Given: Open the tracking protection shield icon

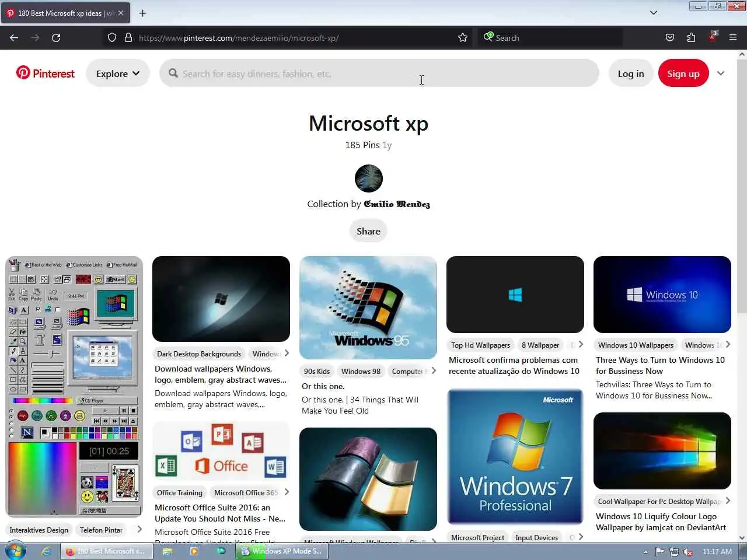Looking at the screenshot, I should (x=112, y=38).
